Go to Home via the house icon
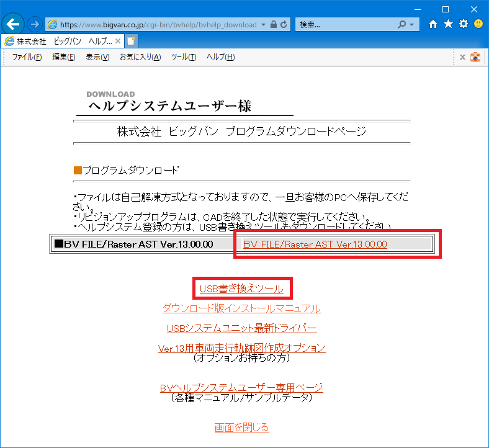The image size is (489, 448). pos(433,24)
